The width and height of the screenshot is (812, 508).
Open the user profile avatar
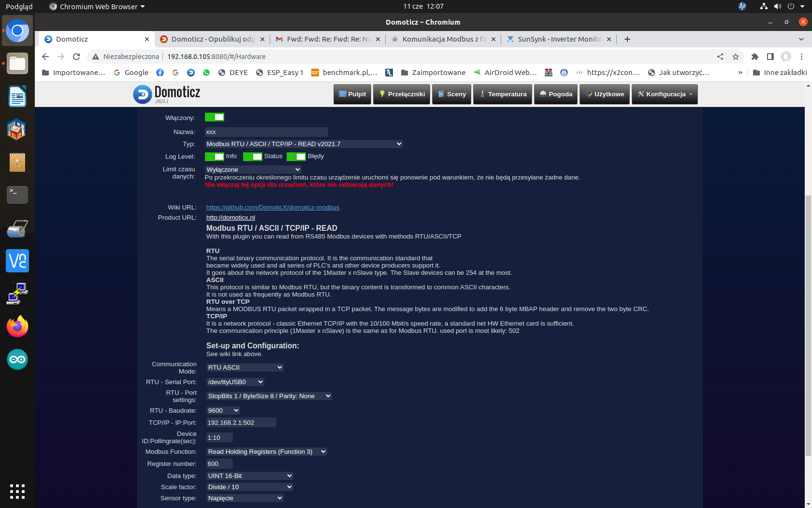tap(786, 57)
